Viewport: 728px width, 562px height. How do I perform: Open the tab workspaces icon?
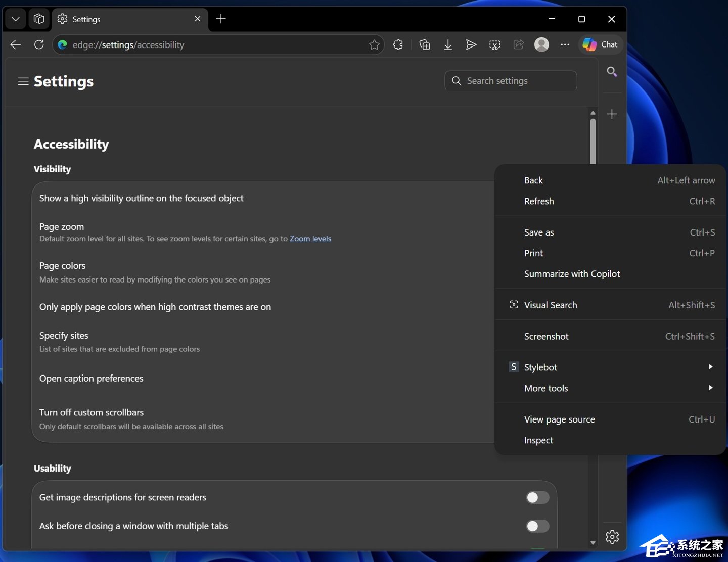pyautogui.click(x=39, y=19)
